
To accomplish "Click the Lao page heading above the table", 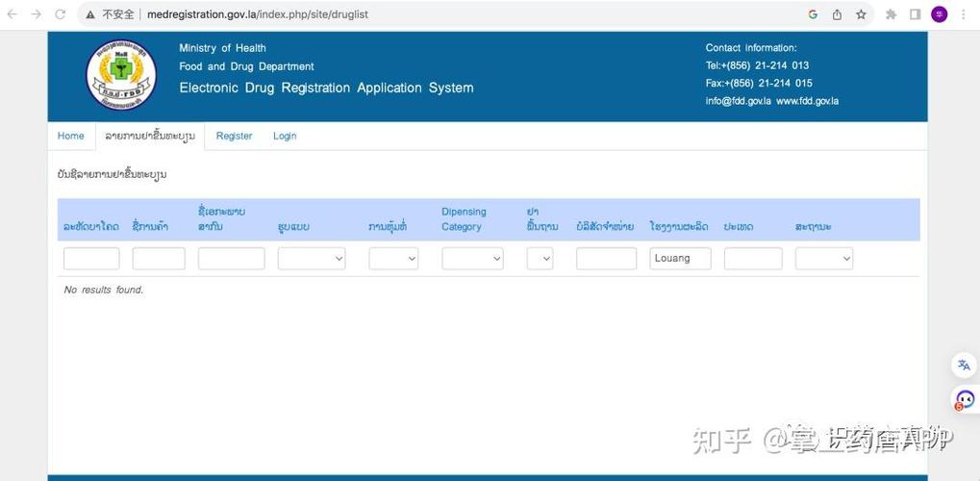I will (112, 174).
